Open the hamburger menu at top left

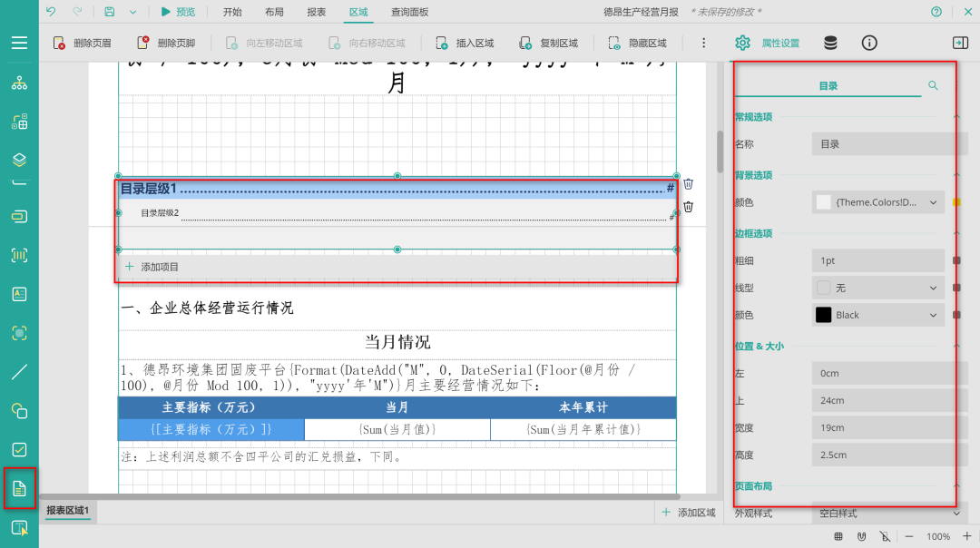point(19,43)
